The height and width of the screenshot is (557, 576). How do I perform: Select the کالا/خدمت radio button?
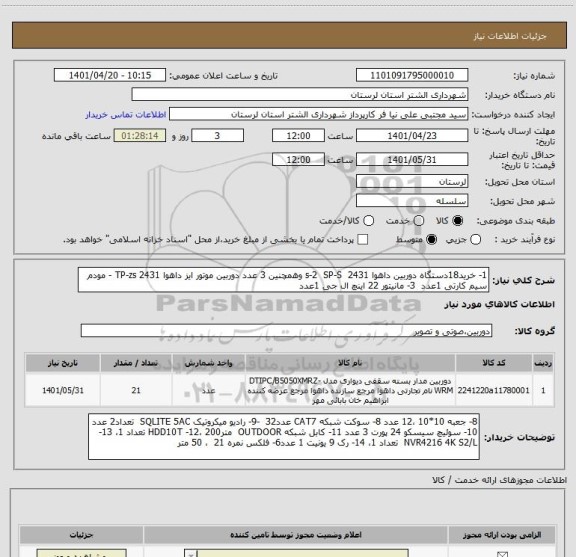[368, 221]
